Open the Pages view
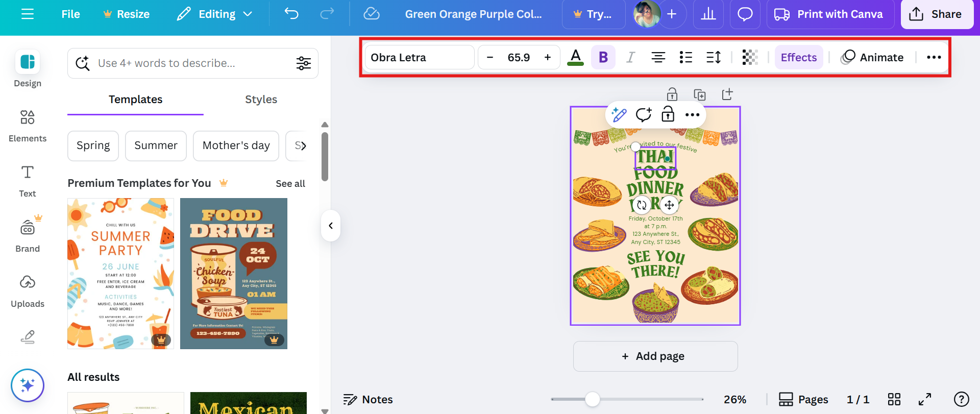The height and width of the screenshot is (414, 980). pos(803,400)
